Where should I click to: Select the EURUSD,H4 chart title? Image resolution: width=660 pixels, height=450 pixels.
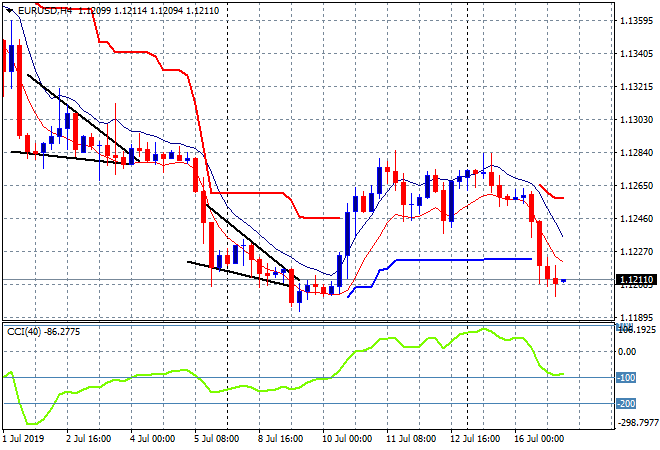(x=45, y=11)
